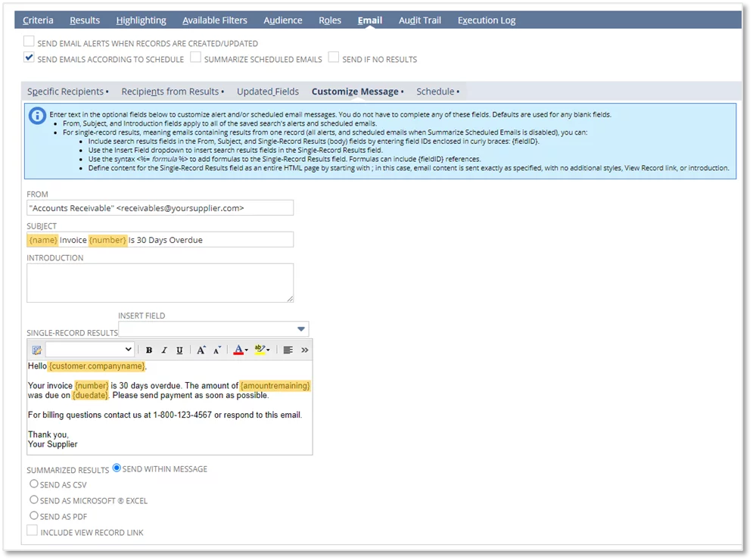Click {amountremaining} placeholder in message body
The image size is (753, 560).
click(x=275, y=386)
